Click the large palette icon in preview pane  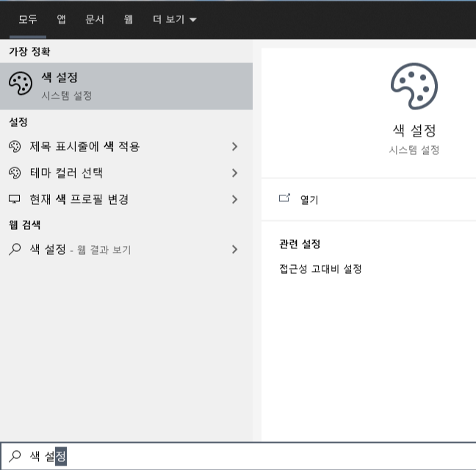414,86
